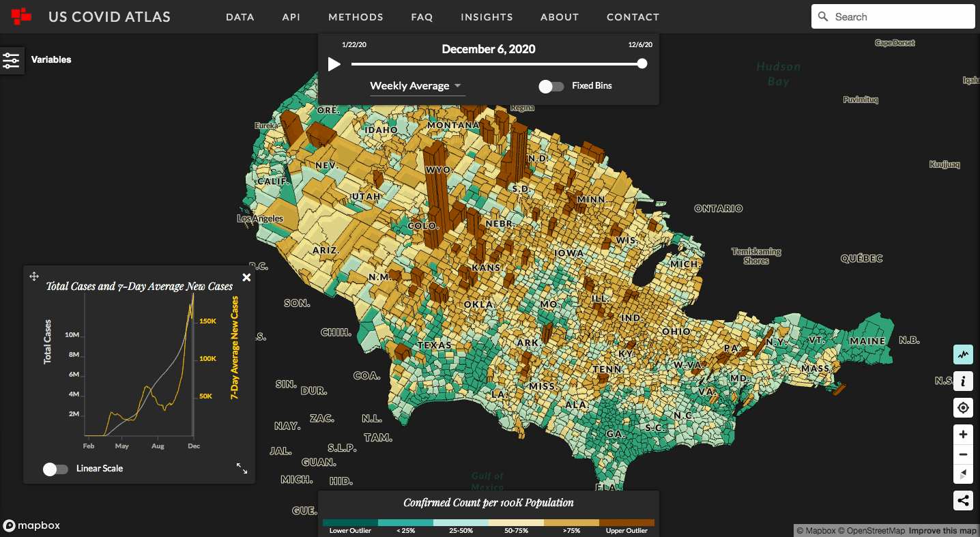980x537 pixels.
Task: Close the cases chart panel
Action: 246,277
